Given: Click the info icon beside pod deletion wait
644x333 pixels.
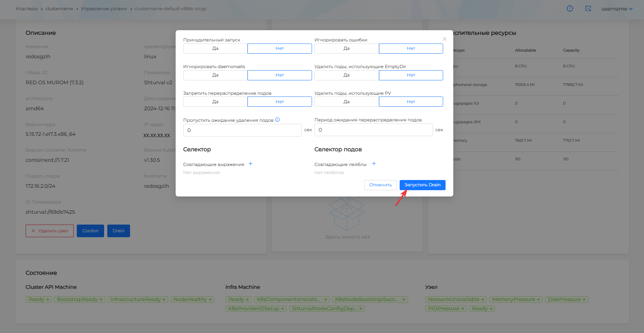Looking at the screenshot, I should 277,120.
